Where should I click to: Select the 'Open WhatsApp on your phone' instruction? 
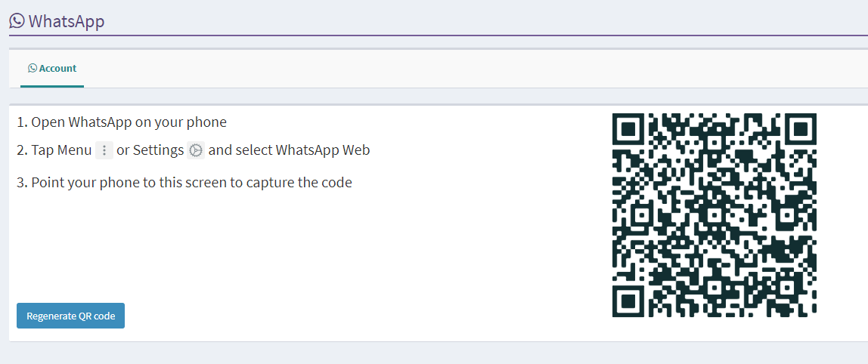(122, 122)
